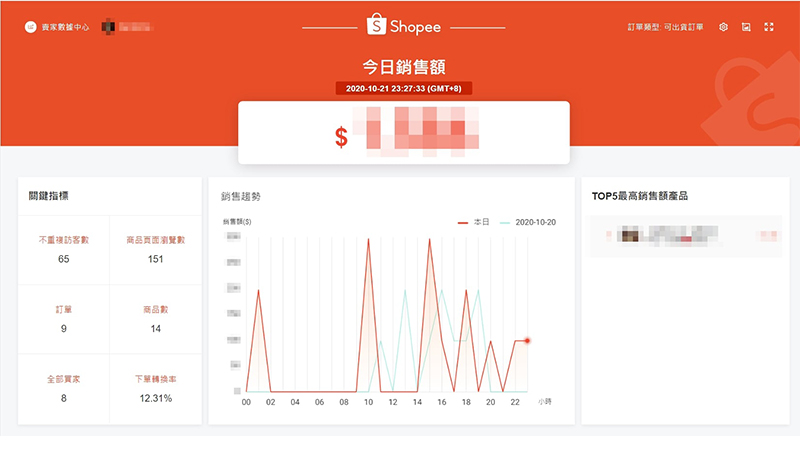Click the 商品頁面瀏覽數 value 151

coord(156,259)
